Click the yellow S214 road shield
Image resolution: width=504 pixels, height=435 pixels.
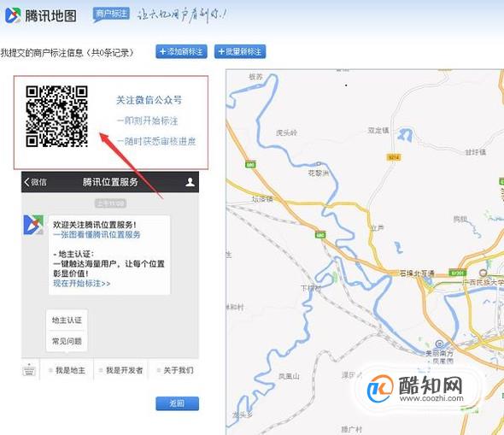[x=394, y=157]
